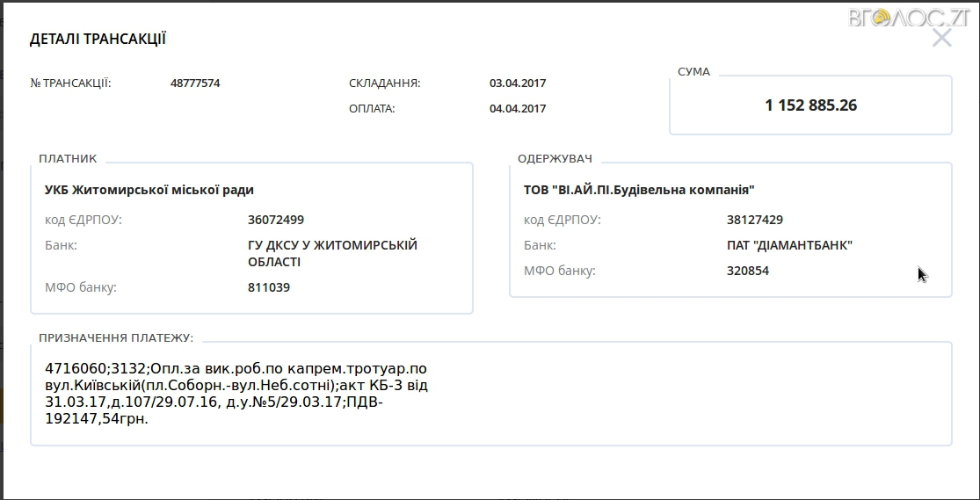Click the ДЕТАЛІ ТРАНСАКЦІЇ dialog title

98,39
